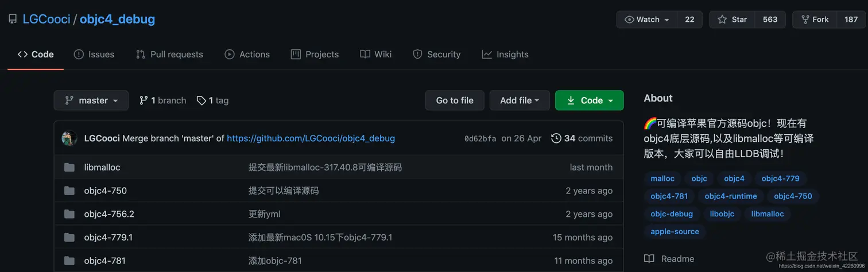Screen dimensions: 868x272
Task: Click the objc4 topic tag
Action: click(x=734, y=178)
